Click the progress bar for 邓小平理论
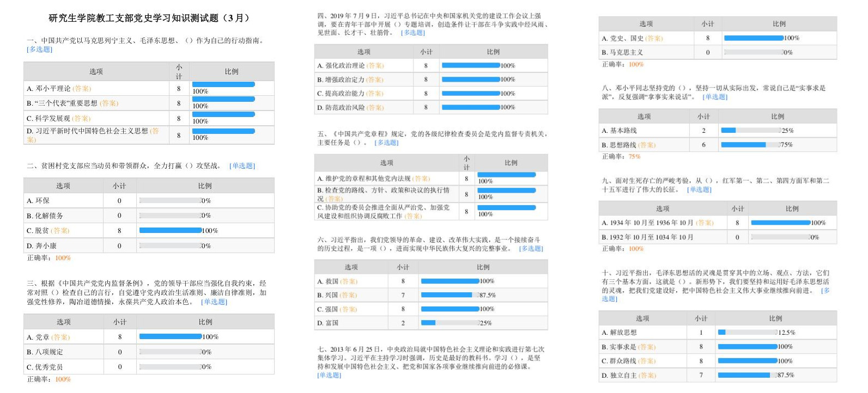 coord(223,84)
